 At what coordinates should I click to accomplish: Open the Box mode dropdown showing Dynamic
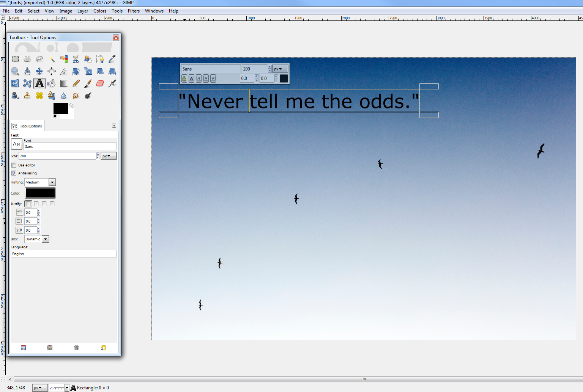[46, 239]
